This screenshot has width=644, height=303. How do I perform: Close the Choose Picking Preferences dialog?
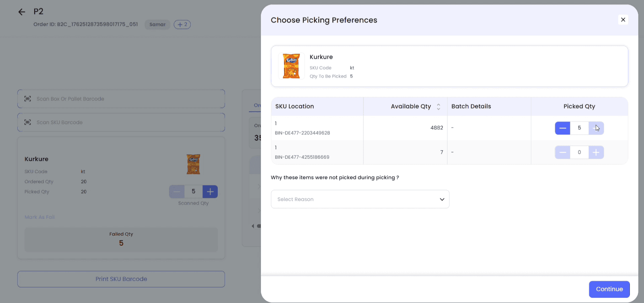click(623, 20)
